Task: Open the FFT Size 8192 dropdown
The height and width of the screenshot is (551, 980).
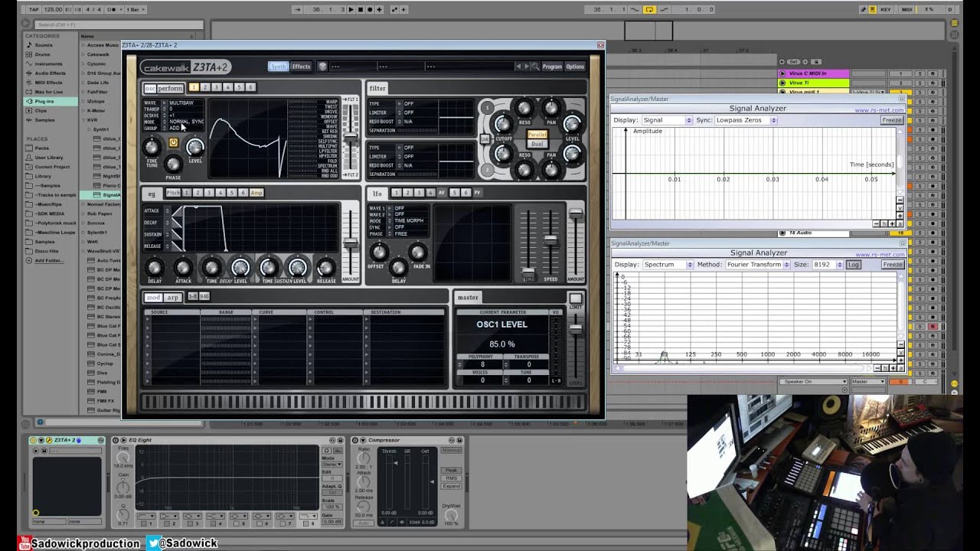Action: coord(827,265)
